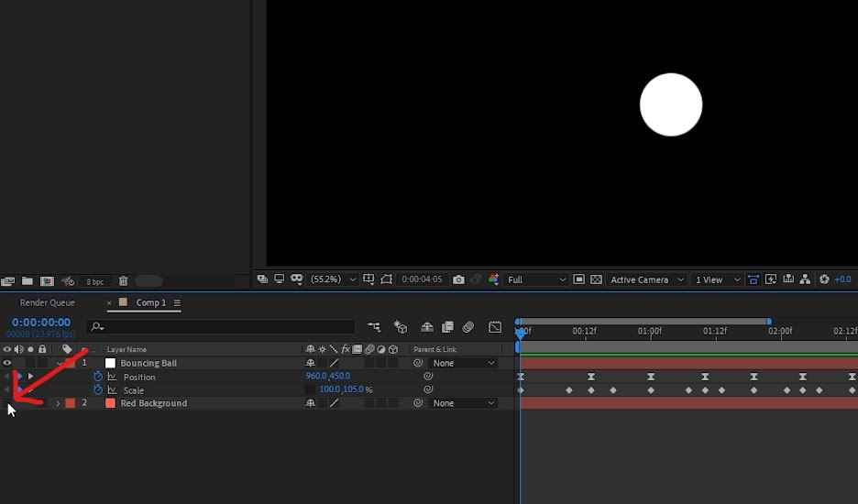
Task: Open the Full resolution dropdown
Action: (537, 279)
